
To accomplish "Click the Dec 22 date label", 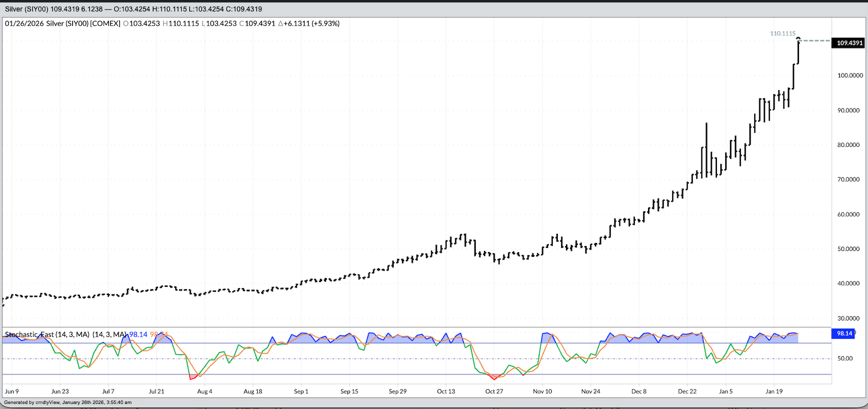I will tap(687, 391).
